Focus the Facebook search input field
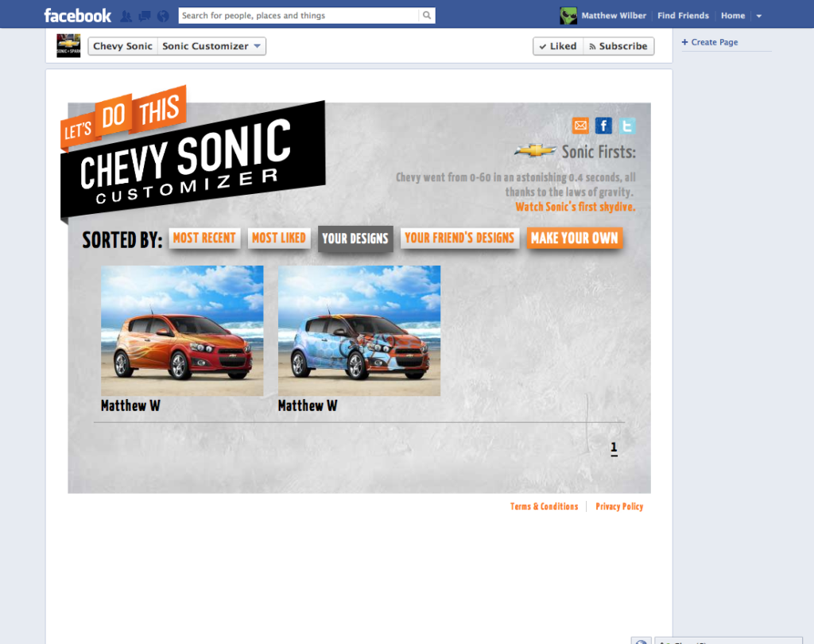The height and width of the screenshot is (644, 814). tap(299, 15)
